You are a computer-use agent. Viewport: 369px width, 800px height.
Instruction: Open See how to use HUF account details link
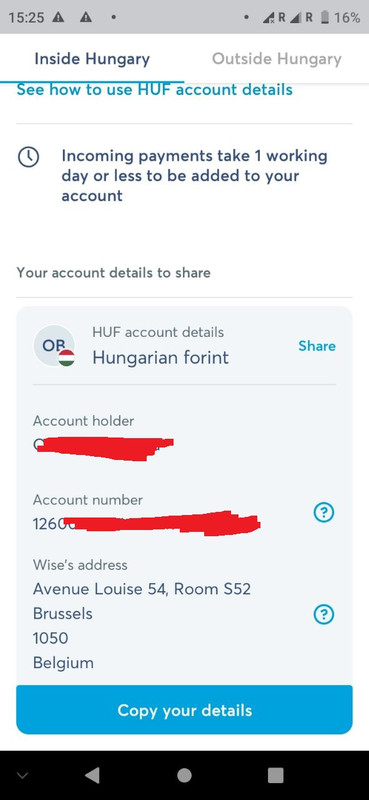tap(155, 90)
